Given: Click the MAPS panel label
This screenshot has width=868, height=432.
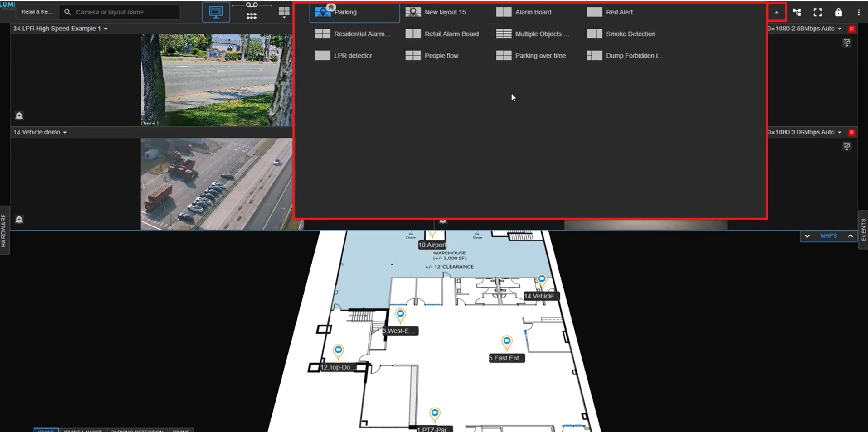Looking at the screenshot, I should [x=828, y=236].
